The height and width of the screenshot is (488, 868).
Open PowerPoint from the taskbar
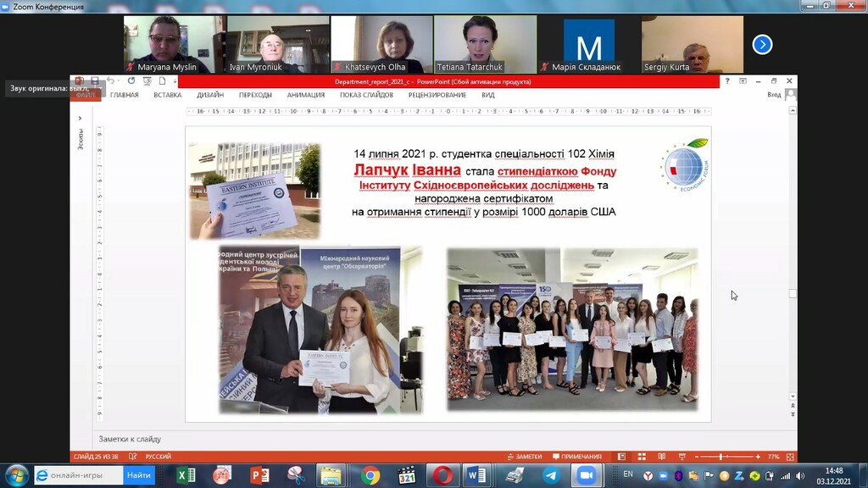[x=259, y=475]
